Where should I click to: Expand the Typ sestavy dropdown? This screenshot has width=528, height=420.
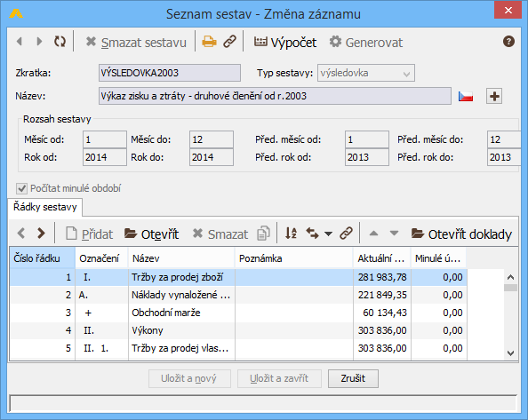(406, 74)
